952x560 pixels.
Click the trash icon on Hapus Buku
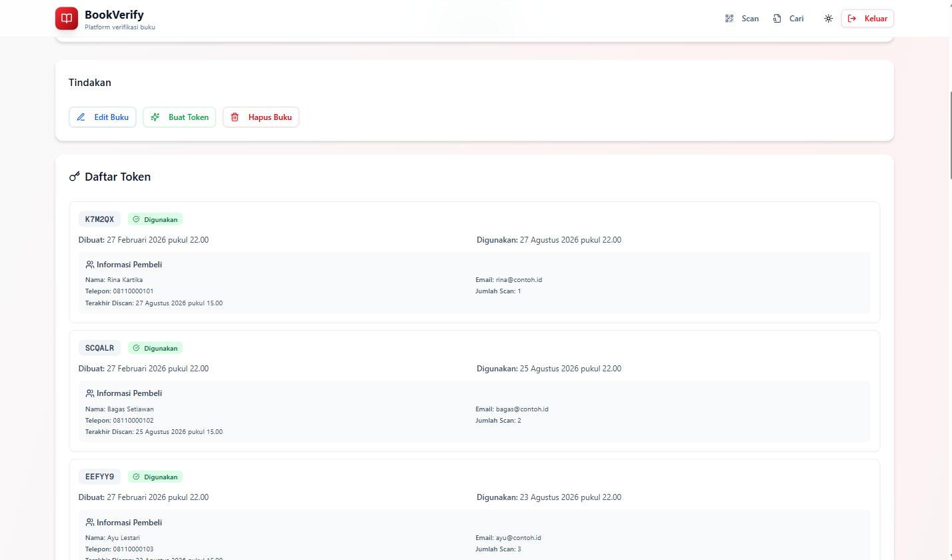235,117
